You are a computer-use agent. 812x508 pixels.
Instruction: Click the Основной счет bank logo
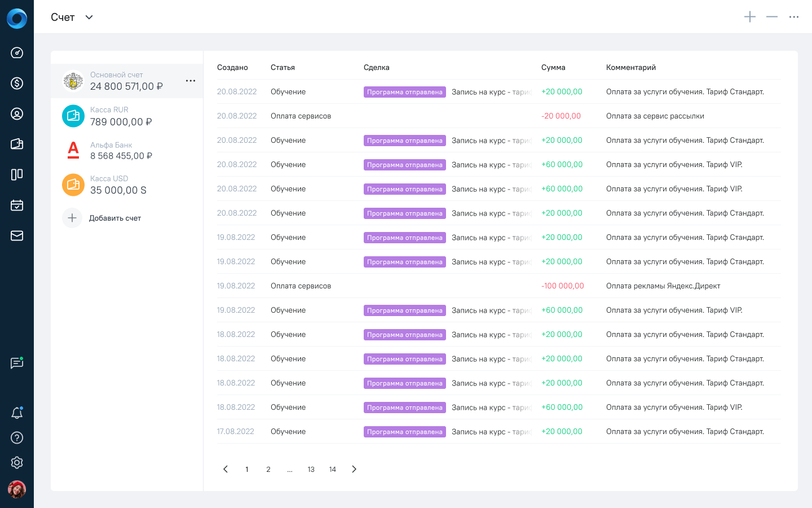(73, 81)
